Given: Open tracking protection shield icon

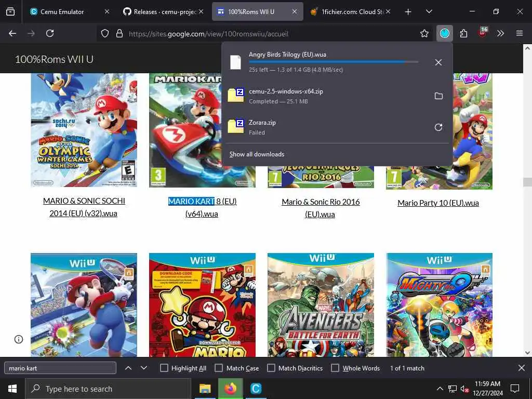Looking at the screenshot, I should coord(105,34).
